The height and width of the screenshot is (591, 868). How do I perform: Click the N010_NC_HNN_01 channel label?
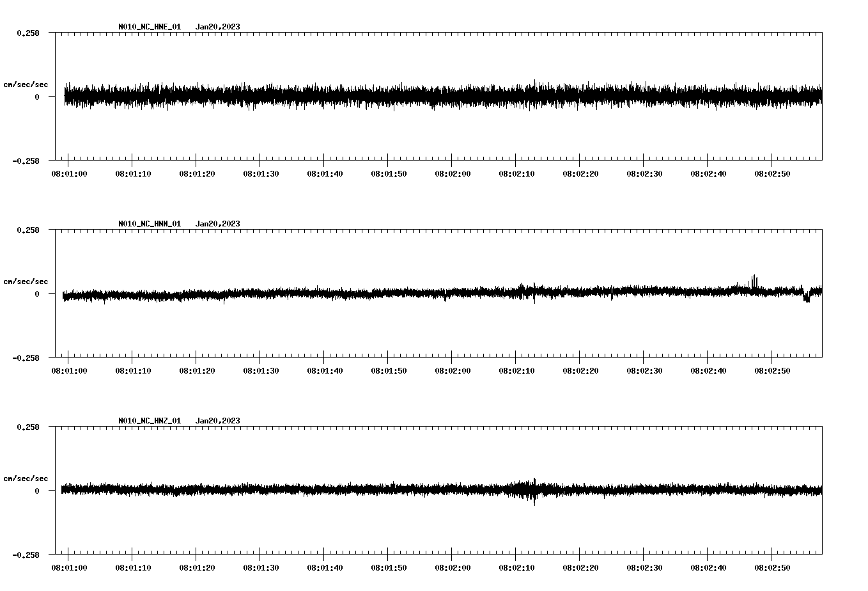148,224
